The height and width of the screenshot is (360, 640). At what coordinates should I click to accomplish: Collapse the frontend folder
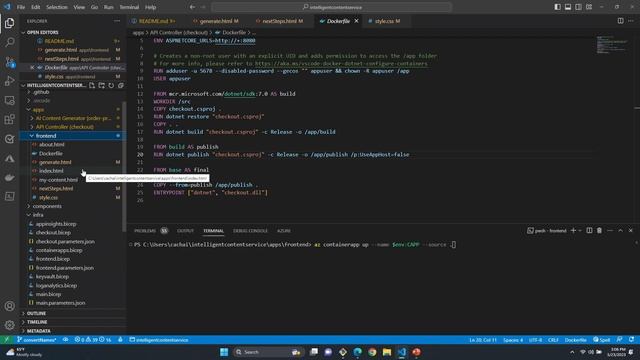point(31,136)
